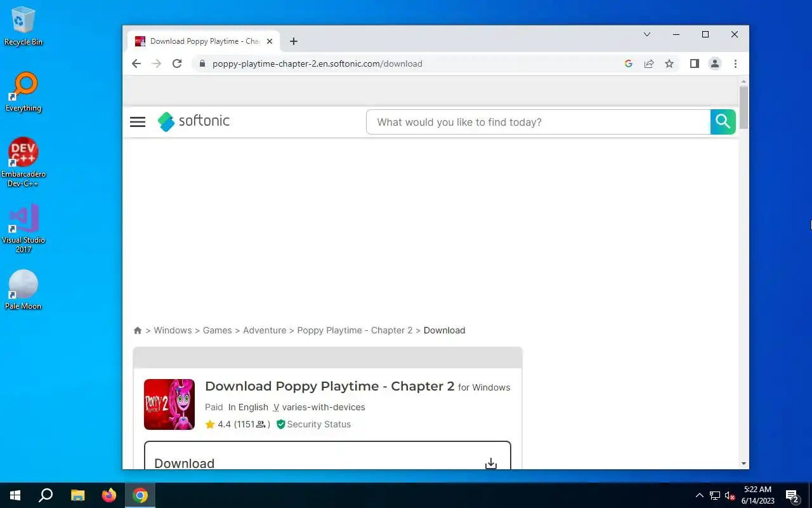Close the Poppy Playtime tab
812x508 pixels.
[x=270, y=41]
